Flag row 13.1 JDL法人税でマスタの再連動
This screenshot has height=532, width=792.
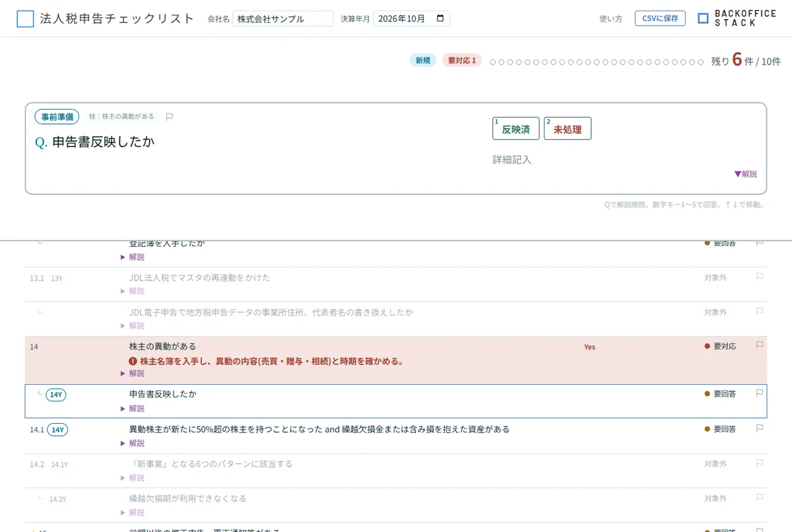[760, 277]
